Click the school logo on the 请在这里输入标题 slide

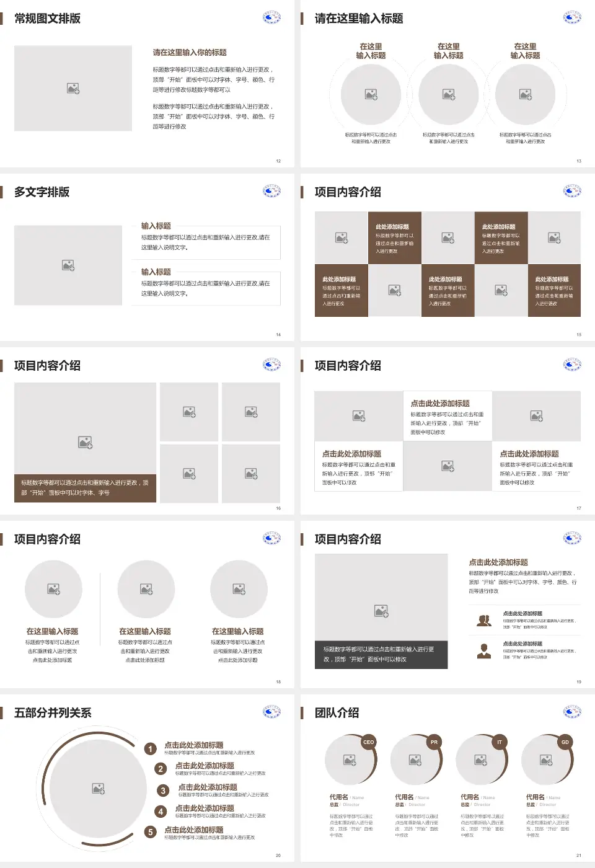(571, 17)
